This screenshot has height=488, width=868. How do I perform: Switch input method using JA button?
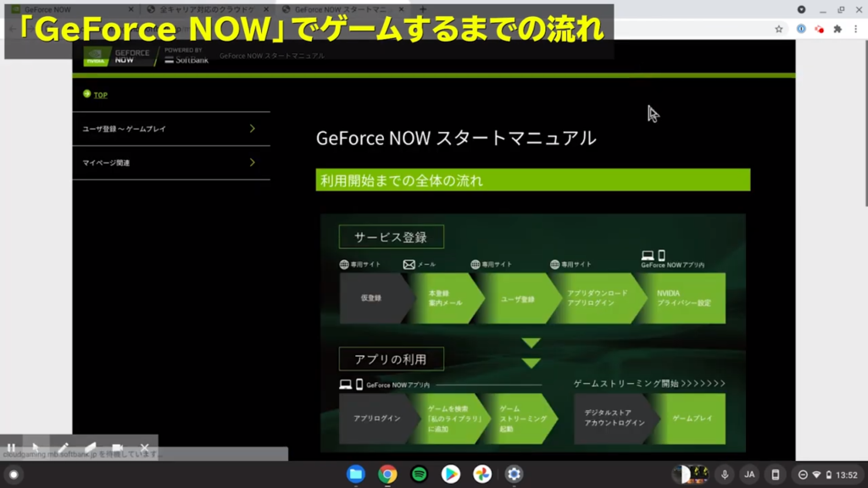[x=749, y=474]
